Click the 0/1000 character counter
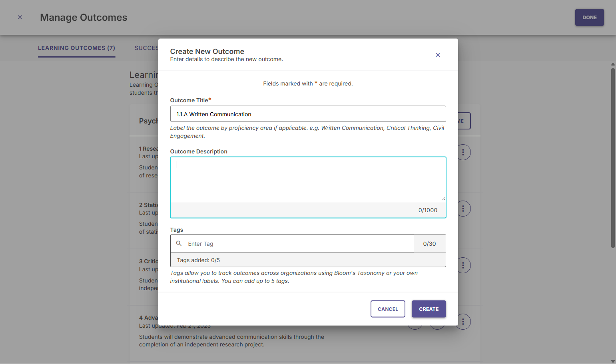 [x=428, y=210]
